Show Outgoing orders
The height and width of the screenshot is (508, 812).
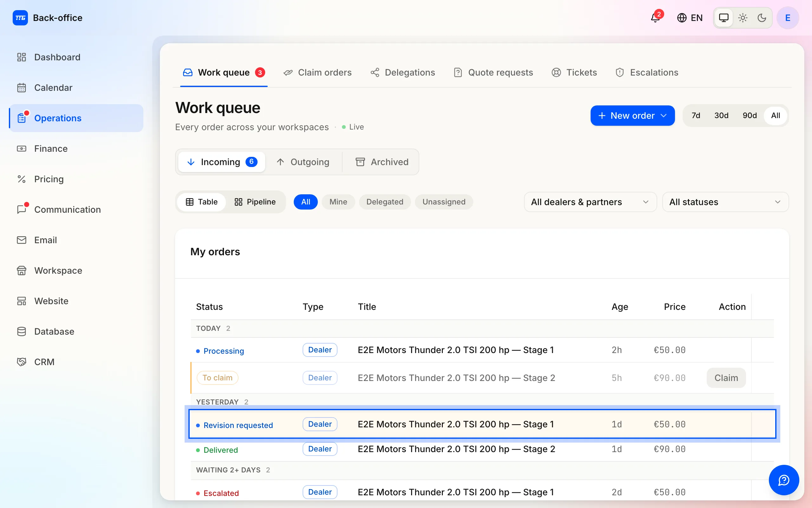pos(303,162)
